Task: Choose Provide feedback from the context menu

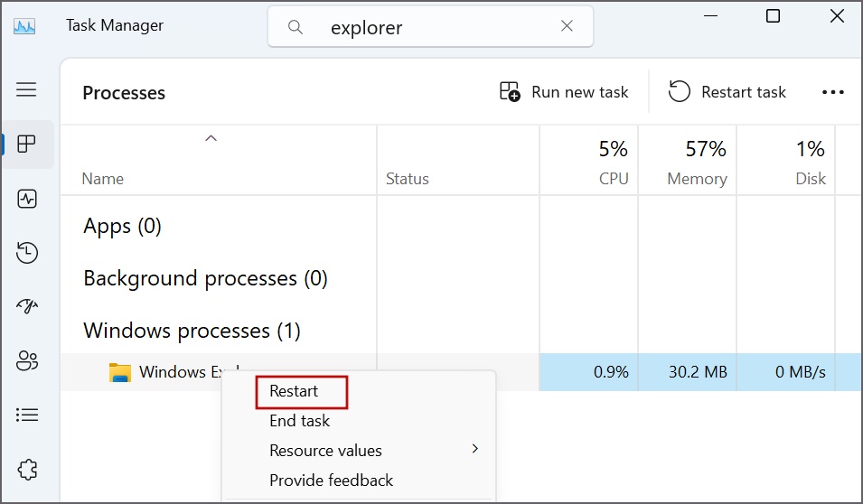Action: [x=332, y=481]
